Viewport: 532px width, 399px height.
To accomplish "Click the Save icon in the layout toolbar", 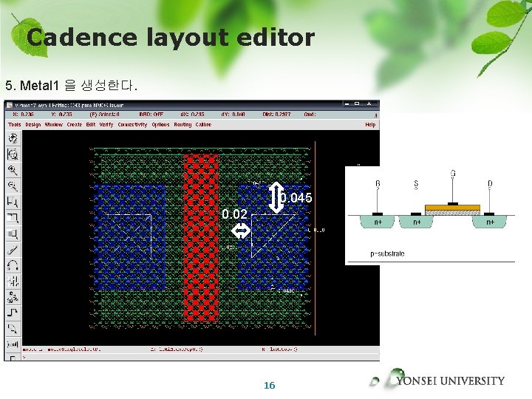I will point(13,138).
